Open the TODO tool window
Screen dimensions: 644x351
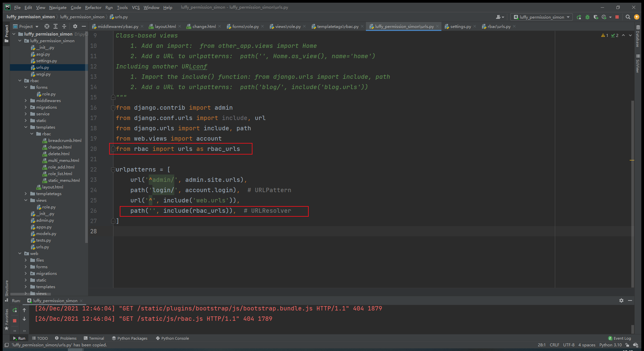(40, 338)
